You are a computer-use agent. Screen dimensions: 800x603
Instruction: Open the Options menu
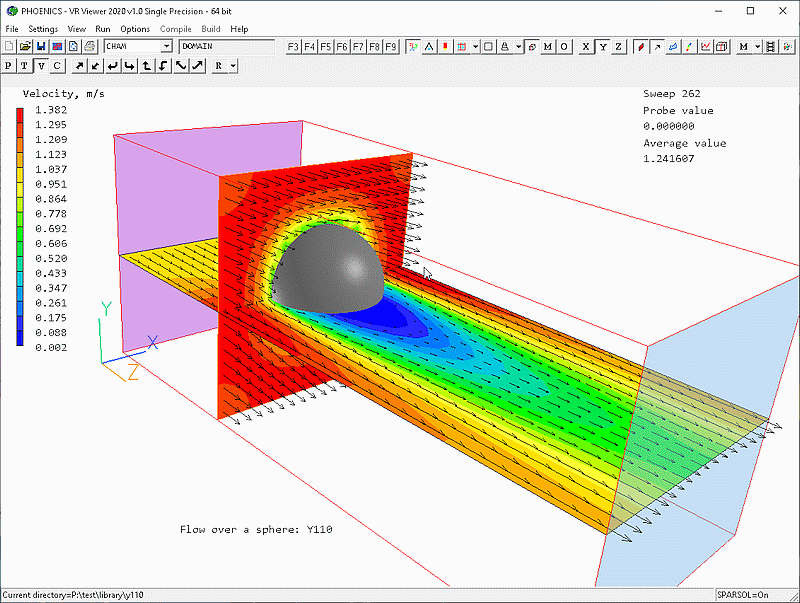(x=135, y=29)
